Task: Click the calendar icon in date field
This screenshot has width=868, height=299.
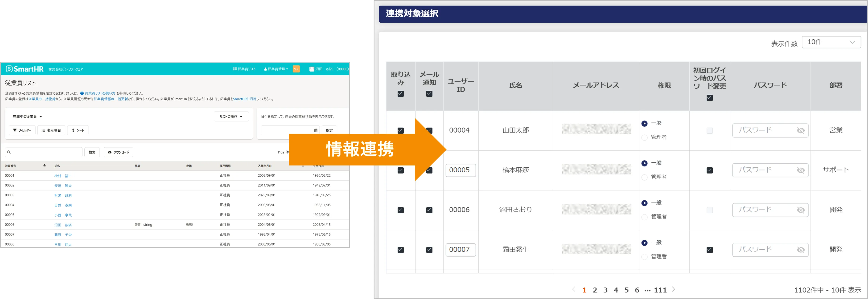Action: (315, 131)
